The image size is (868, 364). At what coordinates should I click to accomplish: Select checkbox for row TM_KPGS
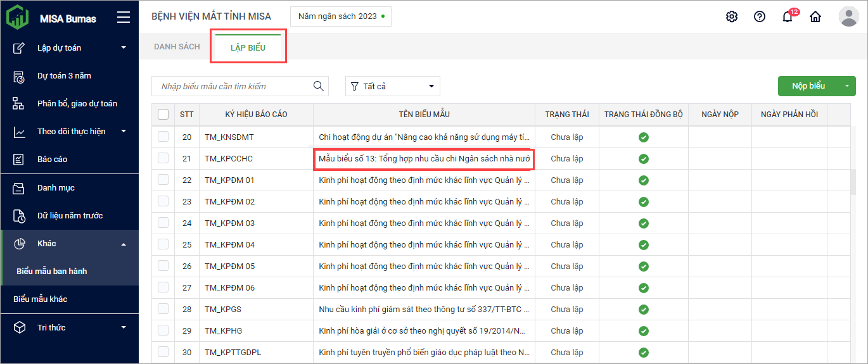163,309
